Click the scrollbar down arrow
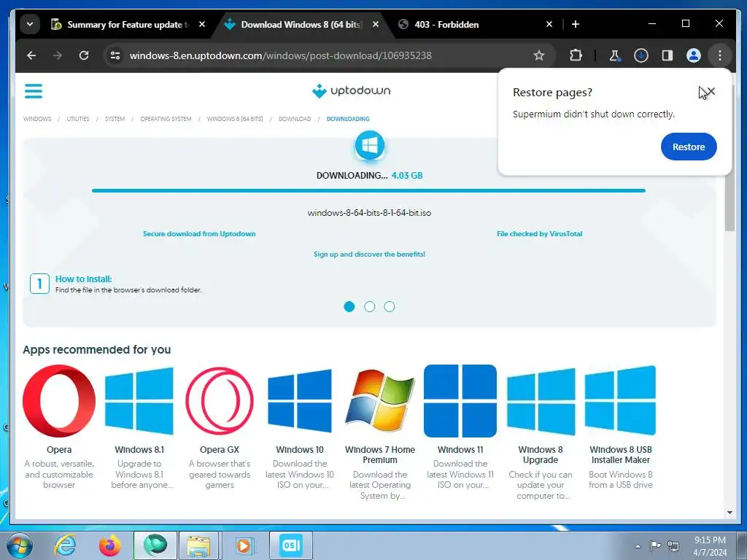747x560 pixels. pos(729,513)
